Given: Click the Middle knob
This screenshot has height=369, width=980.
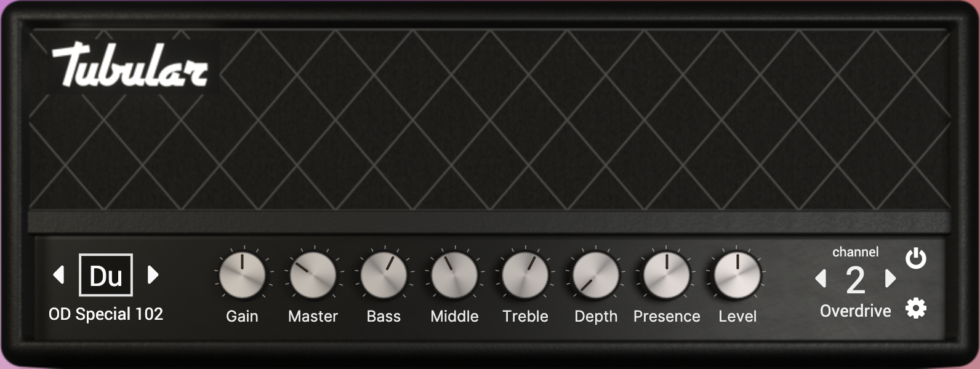Looking at the screenshot, I should [454, 275].
